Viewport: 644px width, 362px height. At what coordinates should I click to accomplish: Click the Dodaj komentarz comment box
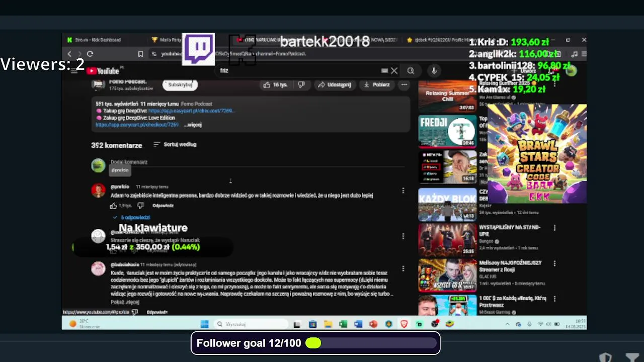click(257, 162)
